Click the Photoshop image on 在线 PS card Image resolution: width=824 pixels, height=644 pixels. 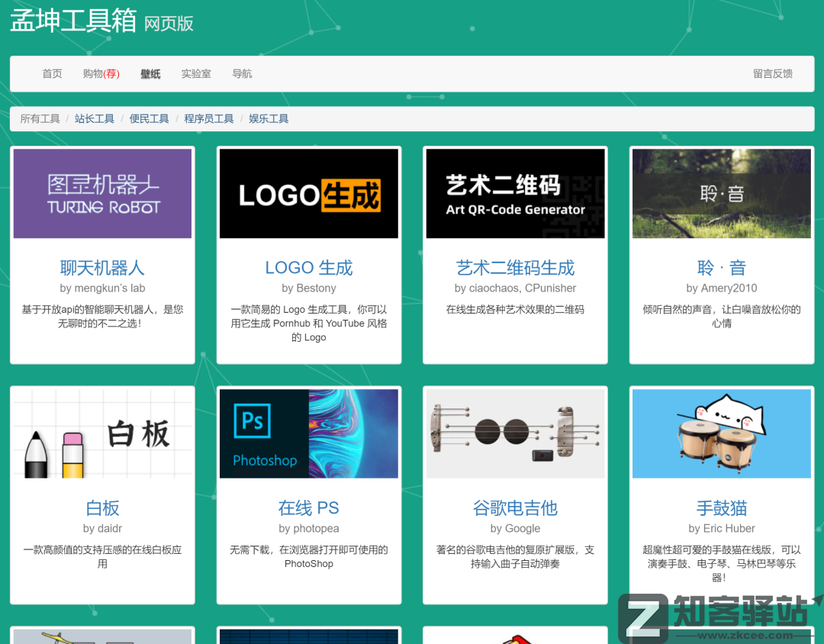tap(308, 433)
